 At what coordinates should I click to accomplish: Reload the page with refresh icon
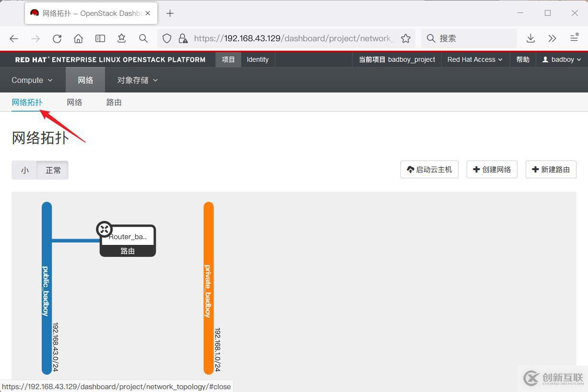coord(57,38)
